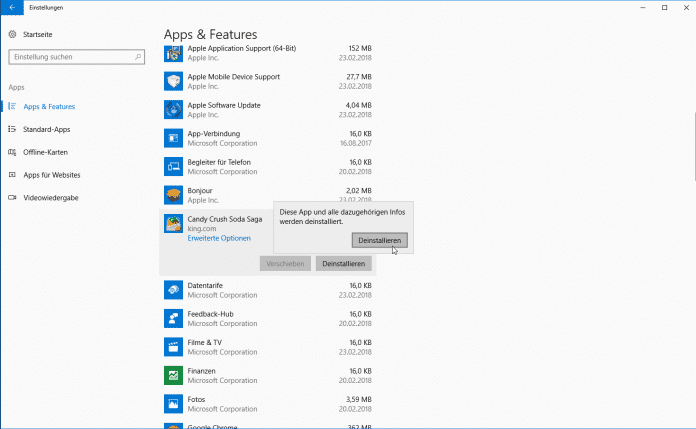This screenshot has width=696, height=429.
Task: Open Erweiterte Optionen link
Action: click(x=219, y=238)
